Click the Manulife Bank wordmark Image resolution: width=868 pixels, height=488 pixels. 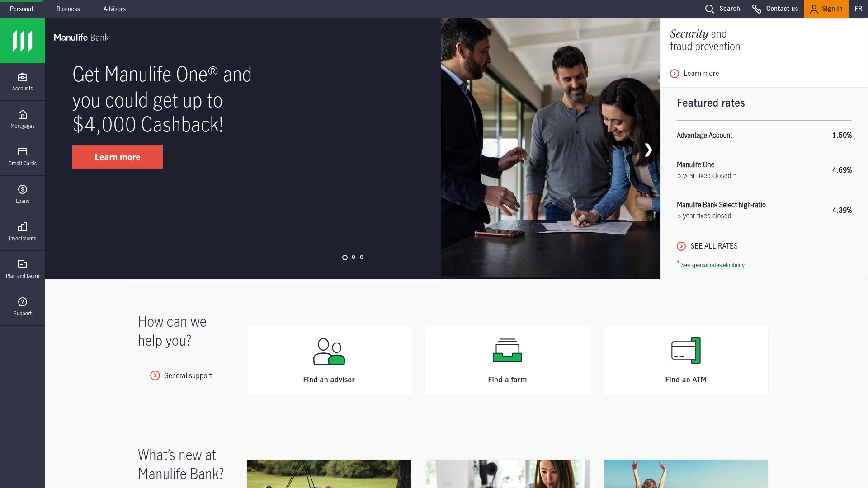coord(81,38)
